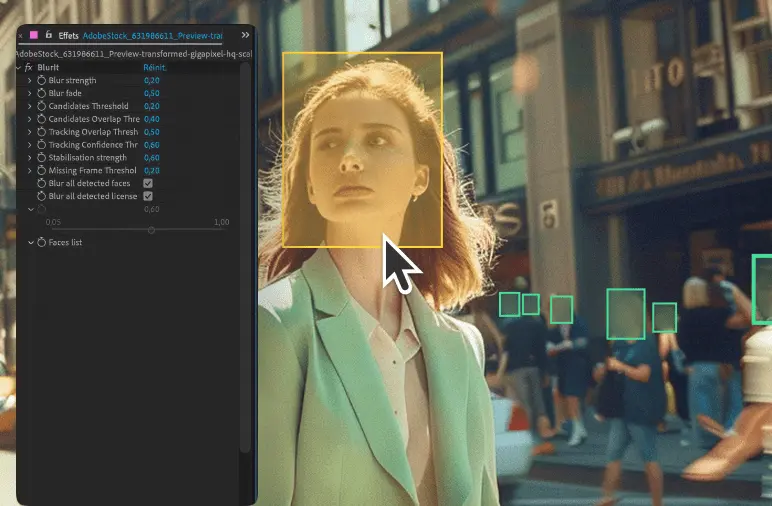Collapse the Faces list section
This screenshot has width=772, height=506.
[x=30, y=243]
